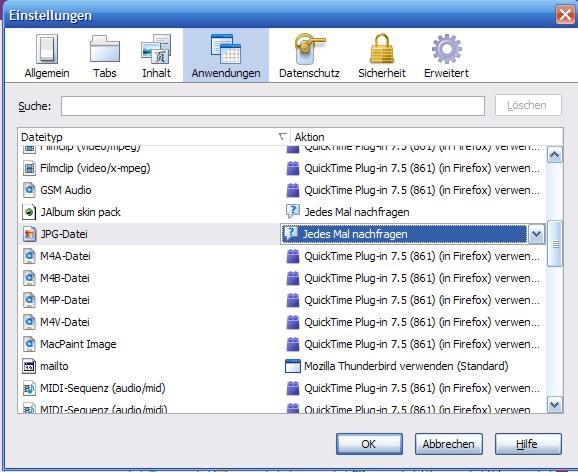This screenshot has width=578, height=472.
Task: Select the MacPaint Image row text
Action: [78, 344]
